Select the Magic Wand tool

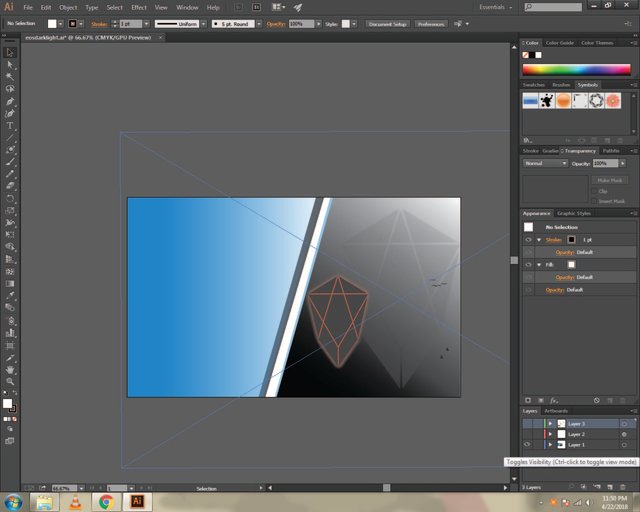click(10, 76)
